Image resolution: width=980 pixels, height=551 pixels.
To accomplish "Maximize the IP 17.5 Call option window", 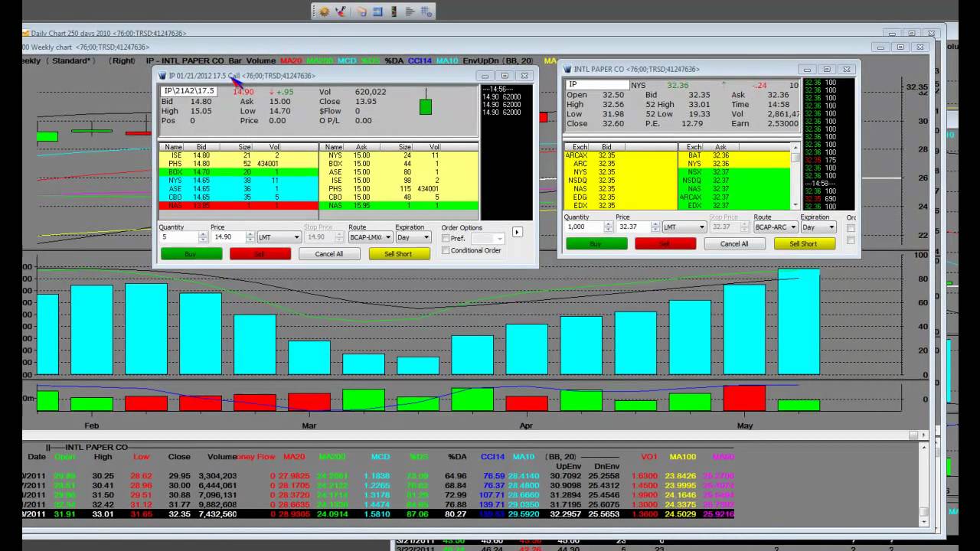I will click(505, 76).
